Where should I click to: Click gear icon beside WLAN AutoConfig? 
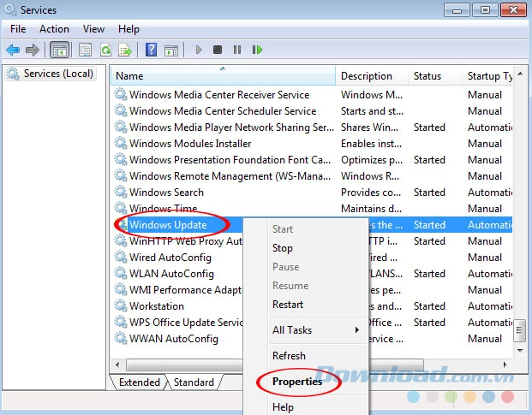[x=121, y=273]
